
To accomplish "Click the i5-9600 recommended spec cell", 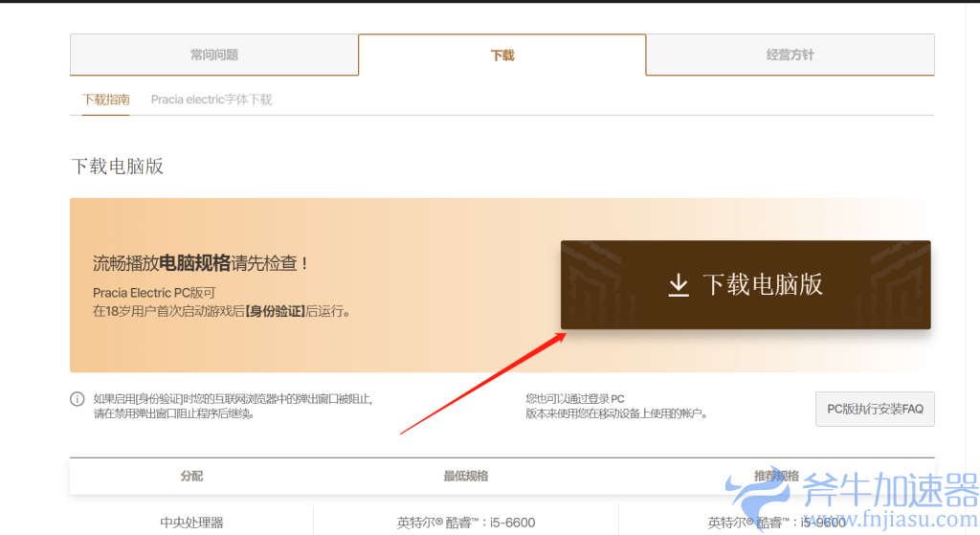I will tap(776, 523).
